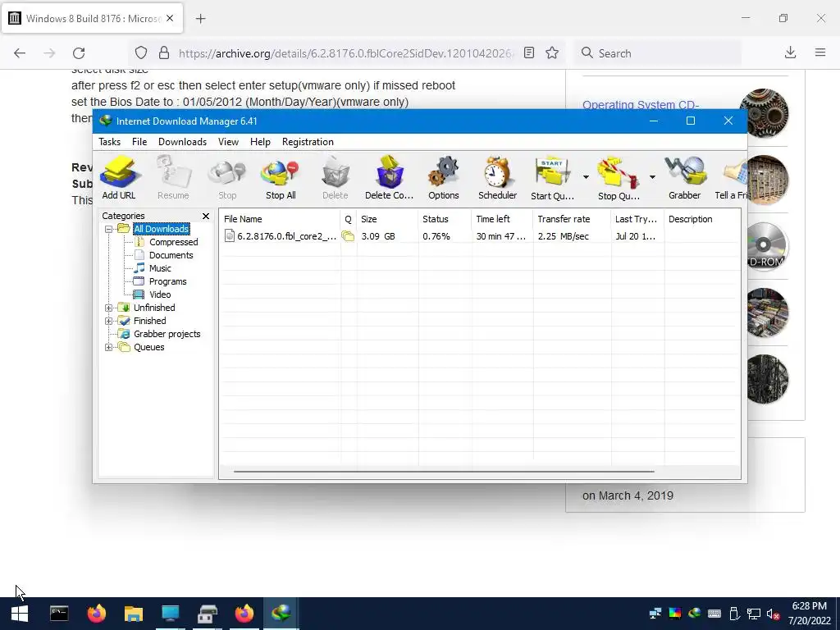Open the Help menu
840x630 pixels.
[260, 141]
